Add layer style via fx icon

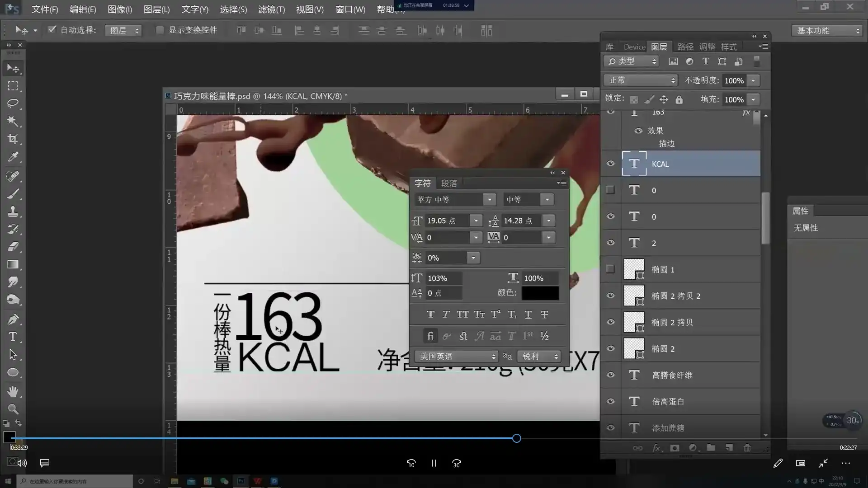(x=656, y=448)
